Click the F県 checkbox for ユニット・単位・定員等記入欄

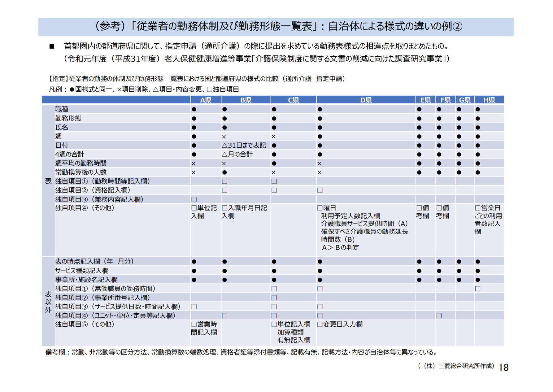click(x=439, y=316)
